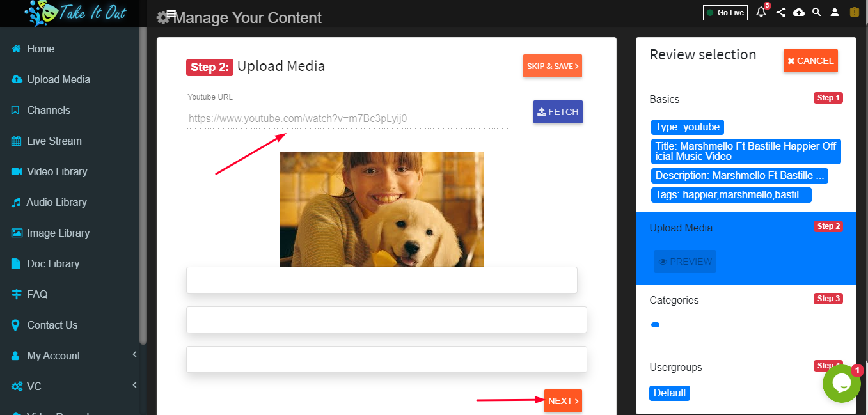868x415 pixels.
Task: Open Image Library in sidebar
Action: pos(58,233)
